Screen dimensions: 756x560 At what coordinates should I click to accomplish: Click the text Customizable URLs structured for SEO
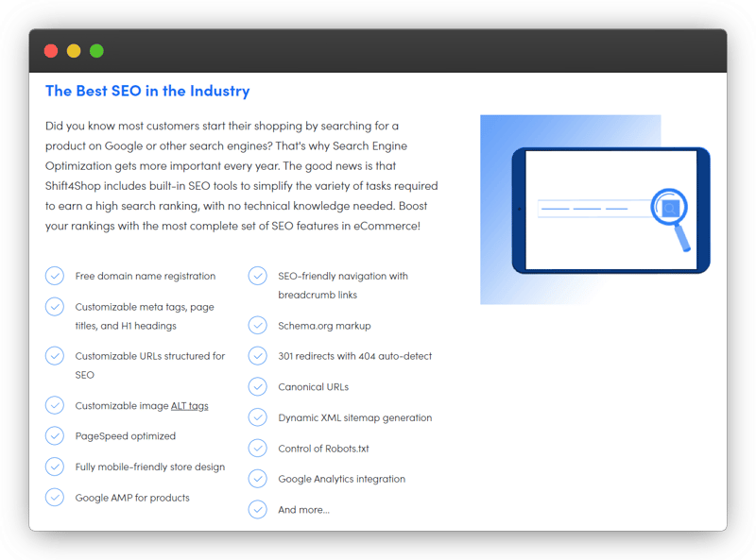[150, 365]
